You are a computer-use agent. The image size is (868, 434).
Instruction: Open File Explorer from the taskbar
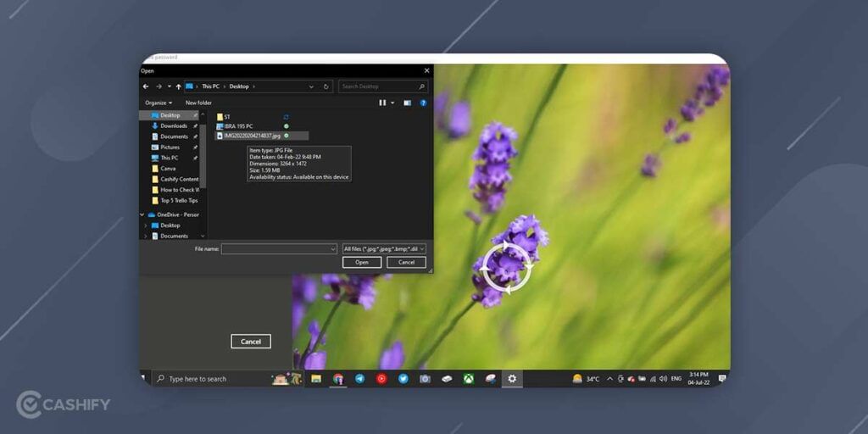pos(316,379)
